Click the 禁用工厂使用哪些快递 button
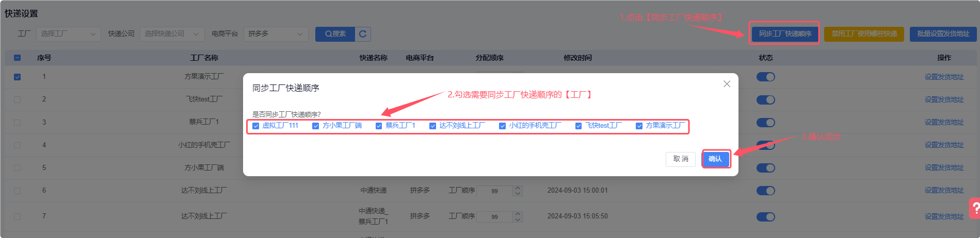Screen dimensions: 980x238 click(x=864, y=34)
